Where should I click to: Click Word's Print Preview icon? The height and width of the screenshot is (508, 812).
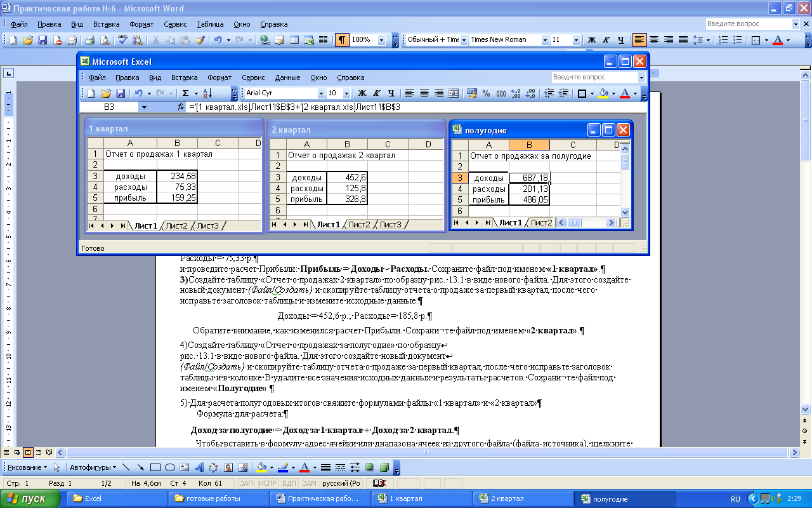point(105,39)
